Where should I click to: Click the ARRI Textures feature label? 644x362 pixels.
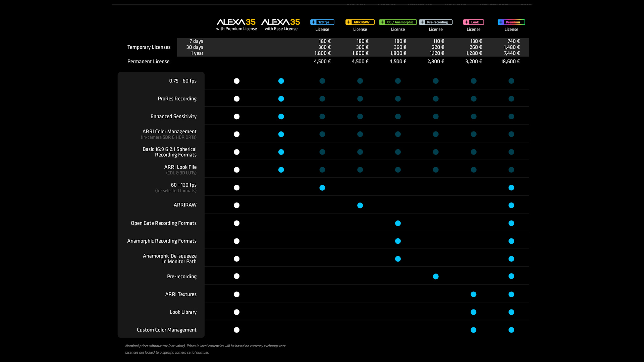coord(181,294)
